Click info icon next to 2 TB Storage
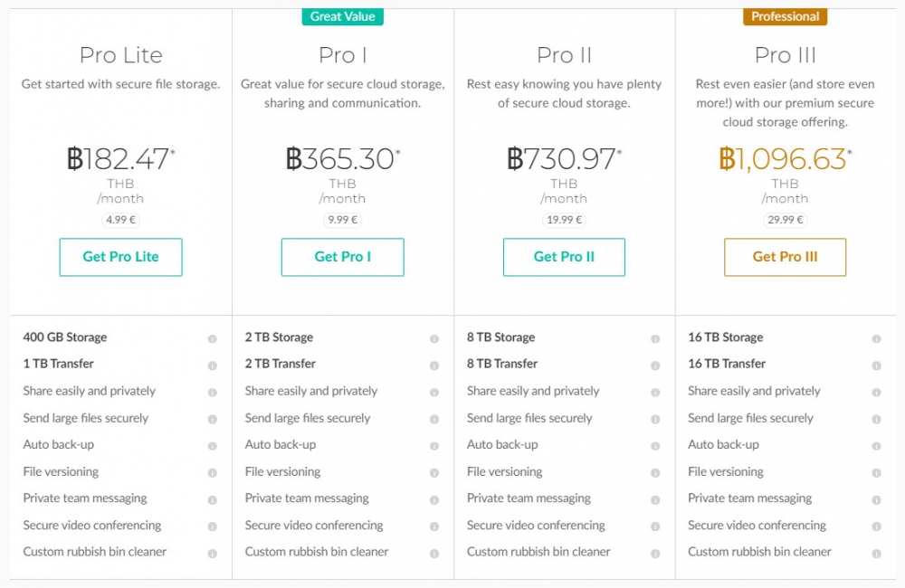Viewport: 905px width, 588px height. (x=434, y=338)
